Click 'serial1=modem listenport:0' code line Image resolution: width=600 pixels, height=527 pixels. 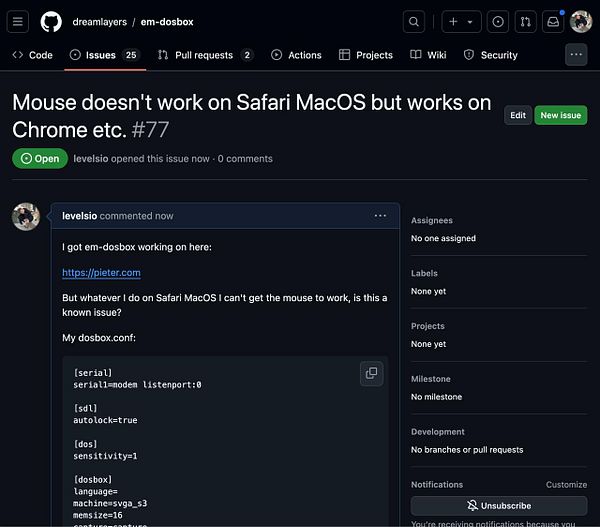pos(137,385)
